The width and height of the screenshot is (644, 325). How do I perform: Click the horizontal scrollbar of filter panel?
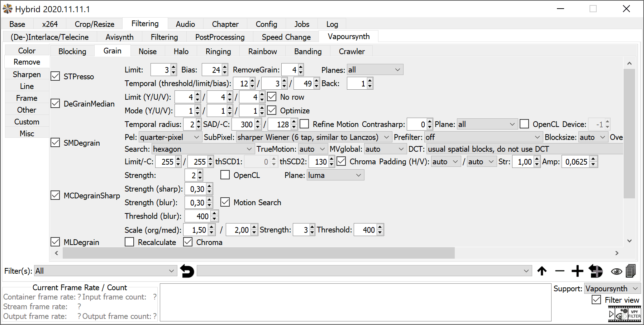[x=258, y=253]
